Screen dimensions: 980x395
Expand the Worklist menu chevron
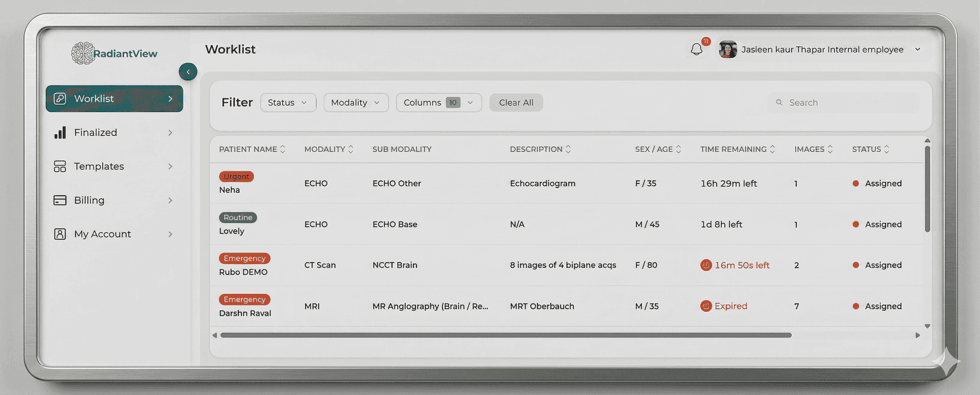pyautogui.click(x=170, y=99)
